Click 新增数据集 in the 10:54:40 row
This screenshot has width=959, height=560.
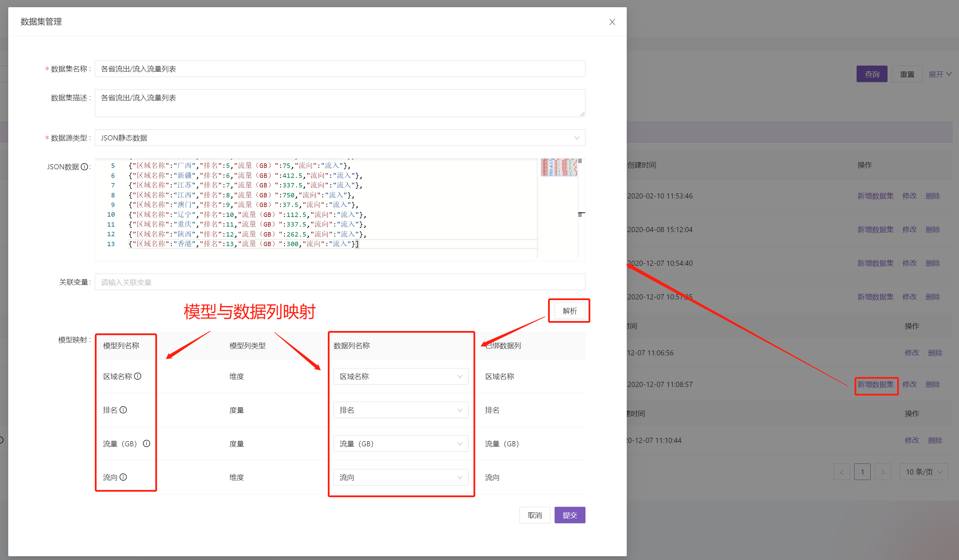tap(875, 263)
